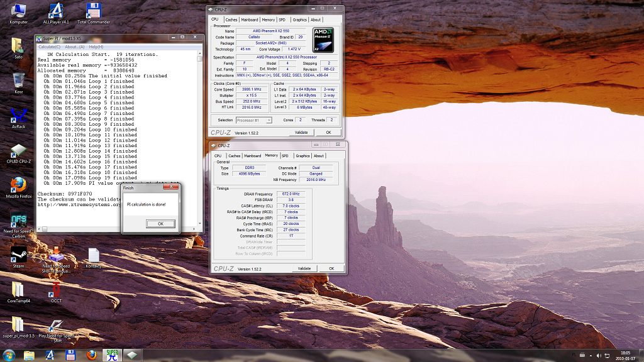Screen dimensions: 644x362
Task: Open the CoreTemp64 folder on the desktop
Action: 18,290
